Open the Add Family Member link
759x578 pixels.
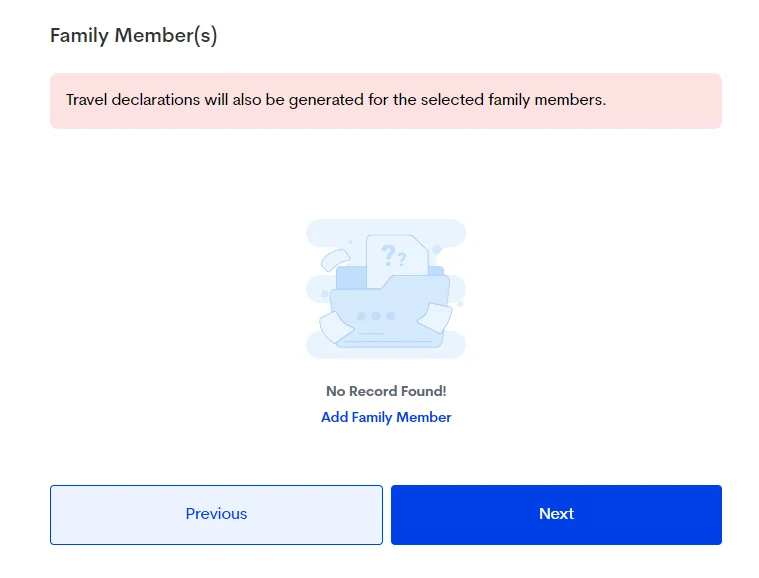(x=386, y=417)
